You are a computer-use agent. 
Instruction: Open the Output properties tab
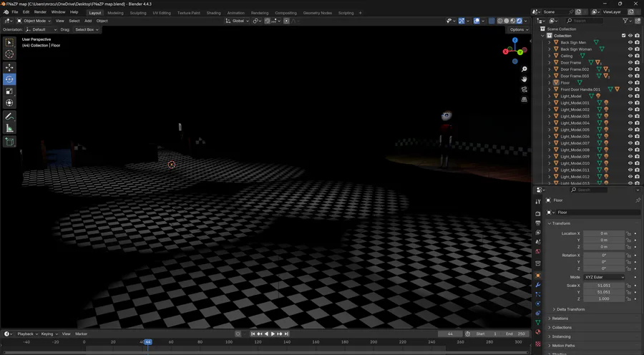click(x=538, y=223)
